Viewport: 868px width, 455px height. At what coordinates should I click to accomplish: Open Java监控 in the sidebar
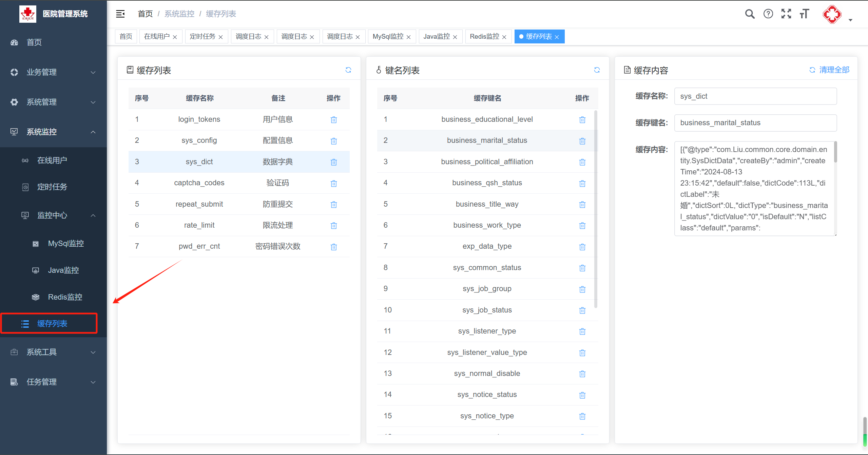pos(63,270)
